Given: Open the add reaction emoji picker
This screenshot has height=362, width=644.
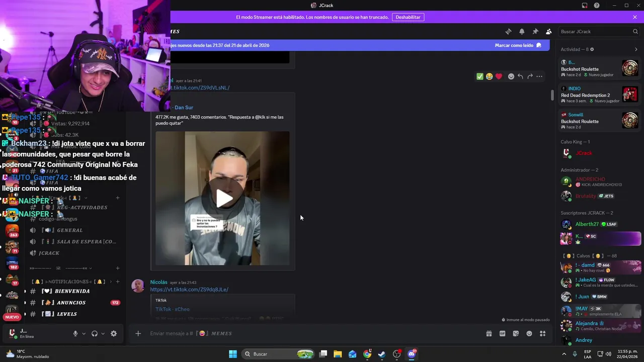Looking at the screenshot, I should pos(511,76).
